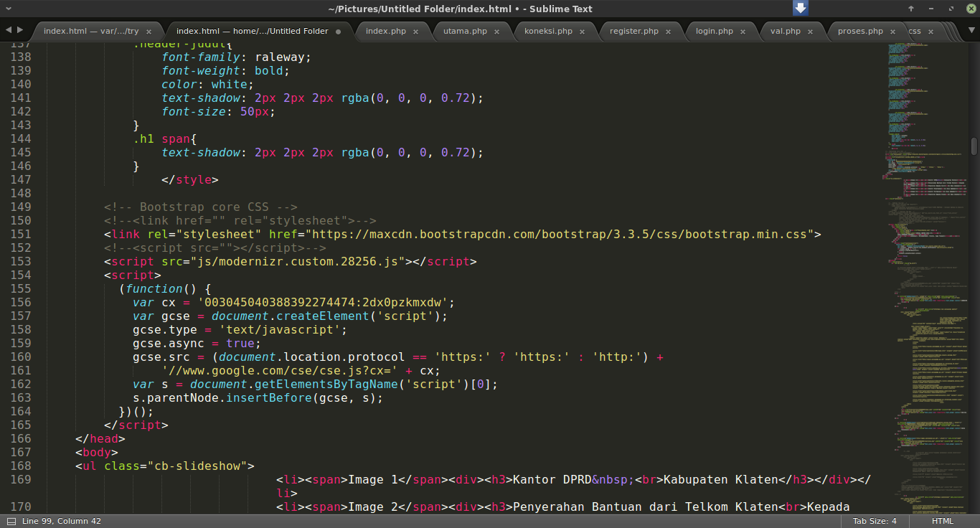Screen dimensions: 980x528
Task: Click the Line 99, Column 42 status indicator
Action: [x=60, y=522]
